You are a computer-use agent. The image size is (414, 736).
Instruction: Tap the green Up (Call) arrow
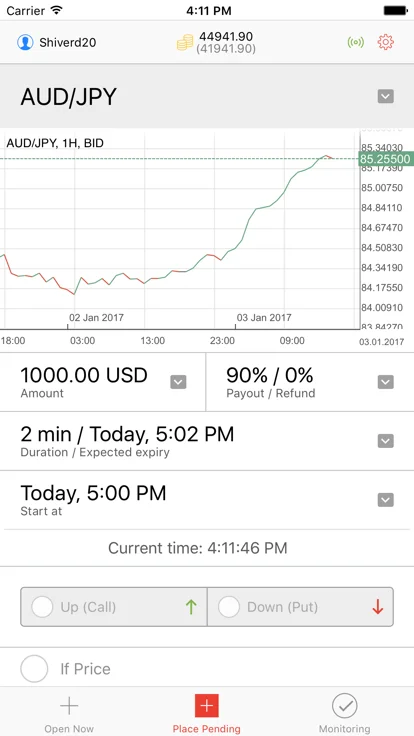tap(191, 607)
